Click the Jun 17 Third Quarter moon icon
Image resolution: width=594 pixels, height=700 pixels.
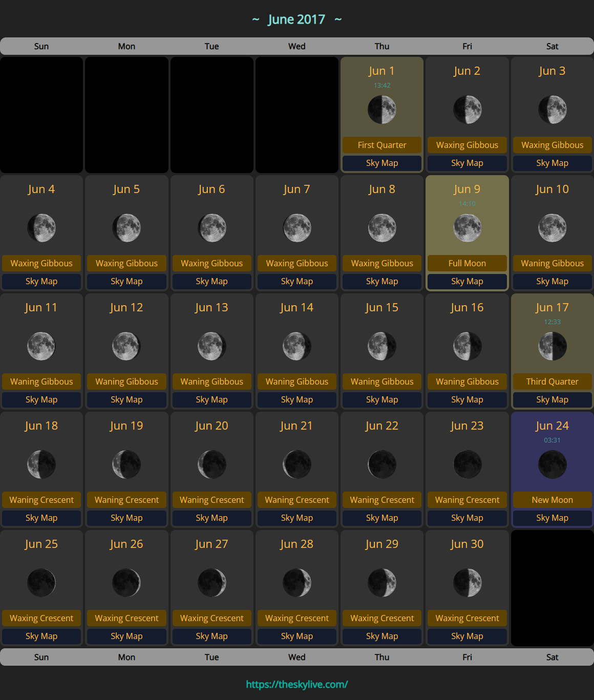pyautogui.click(x=552, y=346)
